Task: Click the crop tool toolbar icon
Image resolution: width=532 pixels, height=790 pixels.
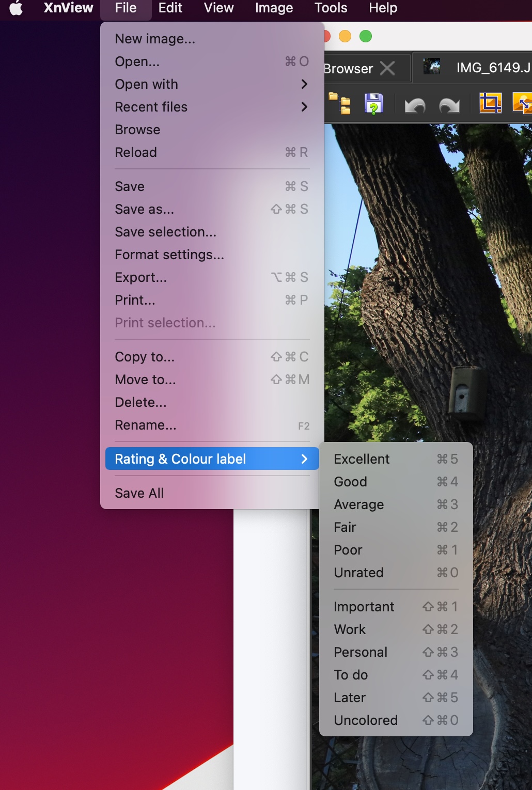Action: pos(490,103)
